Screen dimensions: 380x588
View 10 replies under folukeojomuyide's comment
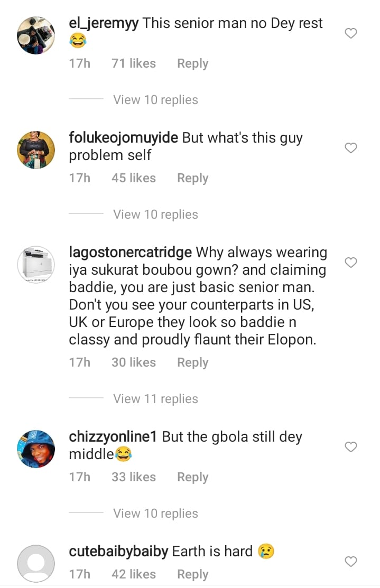(x=155, y=214)
